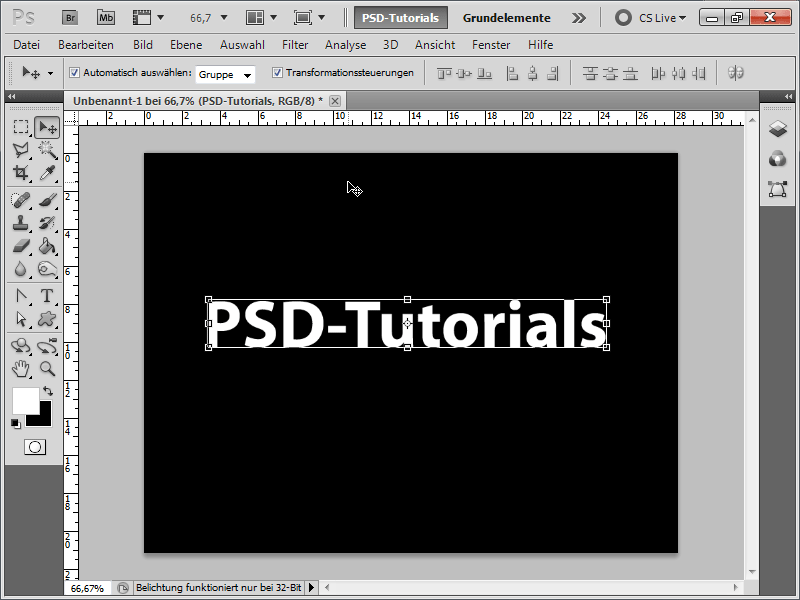Open the Ebene menu
Screen dimensions: 800x600
pos(186,45)
